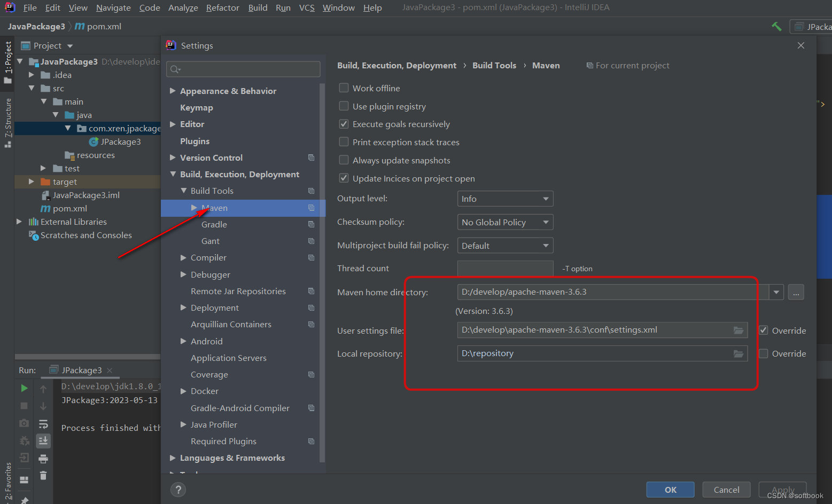Close the JPackage3 run tab
The width and height of the screenshot is (832, 504).
[x=110, y=370]
